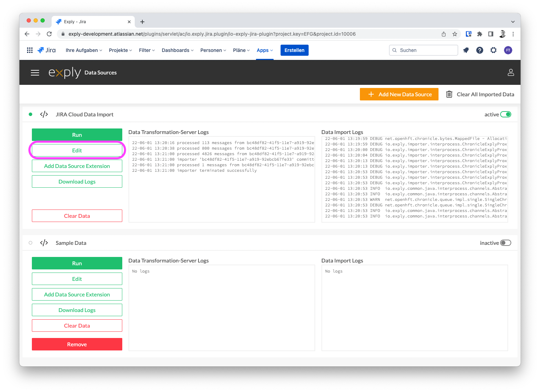Open the Exply user account icon

(x=511, y=72)
